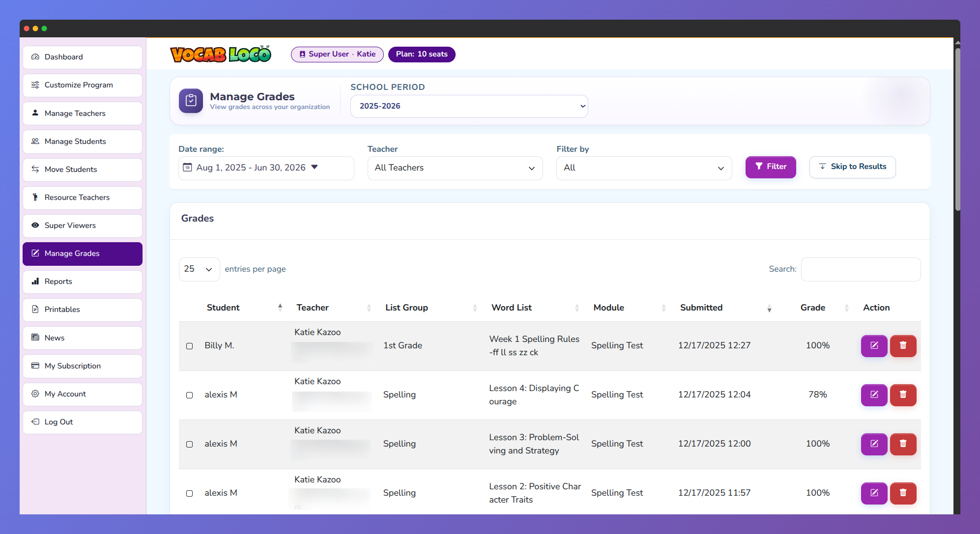Check the alexis M 12:04 row checkbox
This screenshot has height=534, width=980.
[x=189, y=395]
